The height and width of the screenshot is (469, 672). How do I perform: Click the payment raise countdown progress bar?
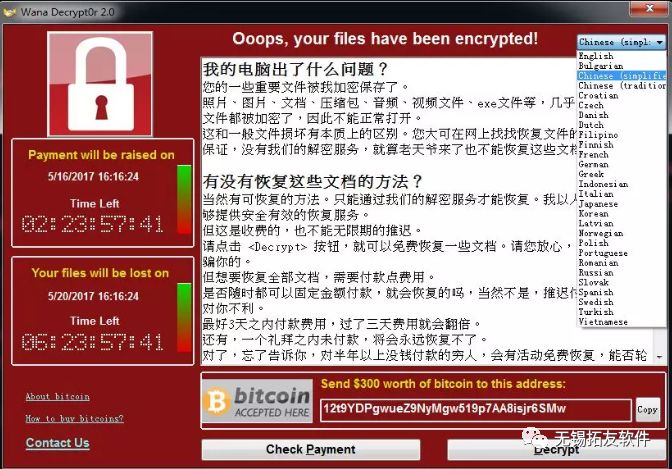click(x=184, y=199)
